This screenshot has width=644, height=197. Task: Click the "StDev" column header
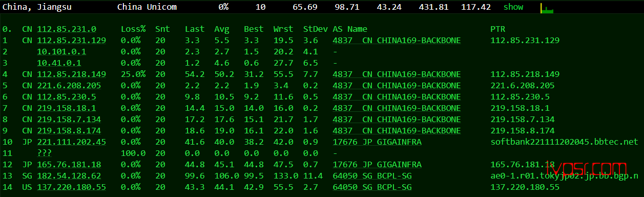[315, 29]
